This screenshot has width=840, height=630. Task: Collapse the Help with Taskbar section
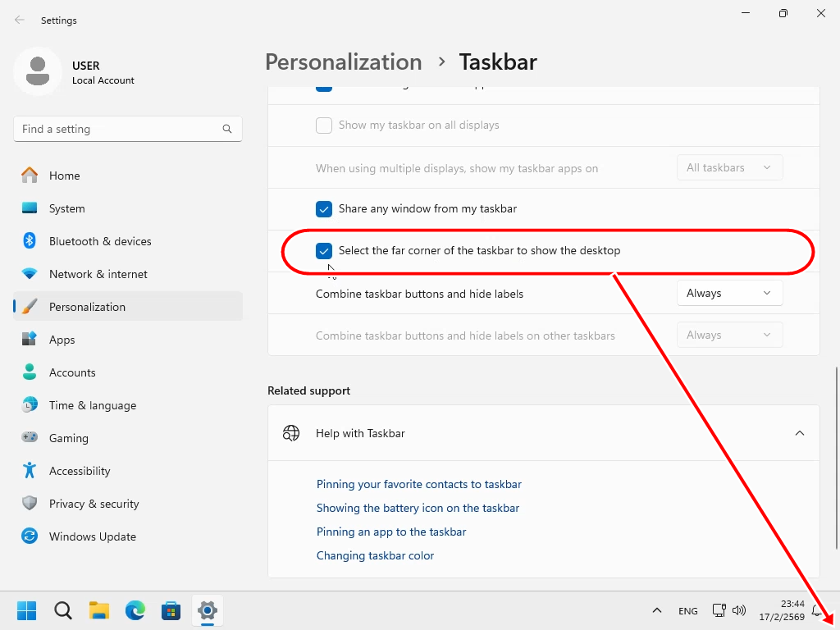[799, 433]
